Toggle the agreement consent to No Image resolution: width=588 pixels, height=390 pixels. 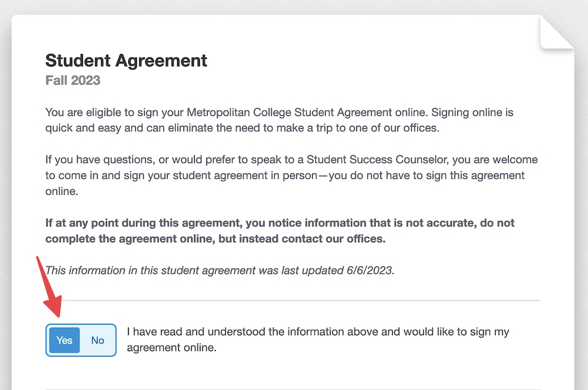coord(96,340)
